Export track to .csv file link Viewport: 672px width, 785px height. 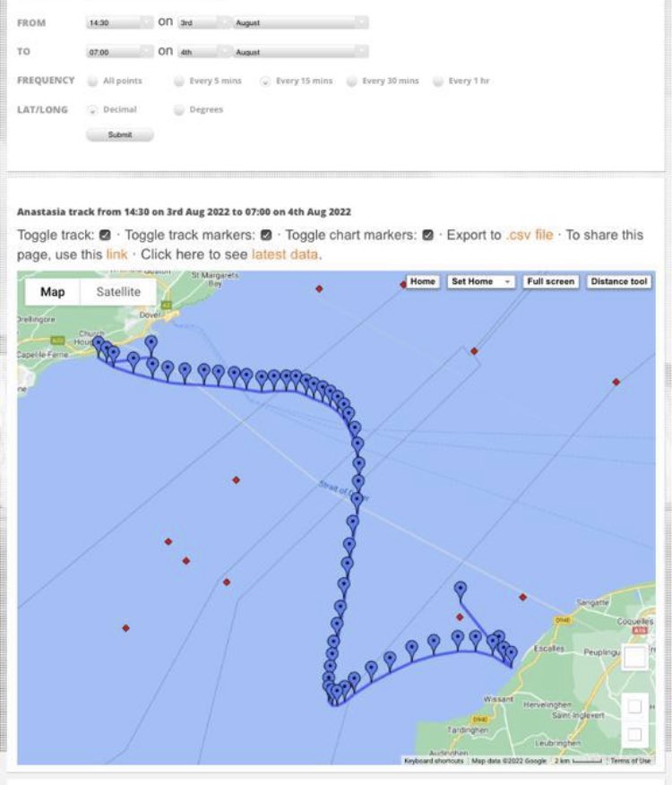click(x=530, y=235)
